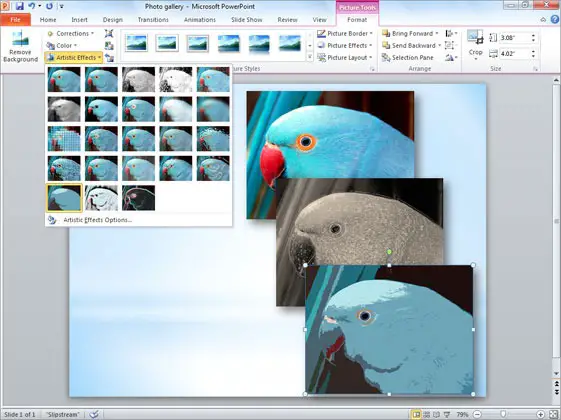Open the Transitions ribbon tab

point(153,20)
